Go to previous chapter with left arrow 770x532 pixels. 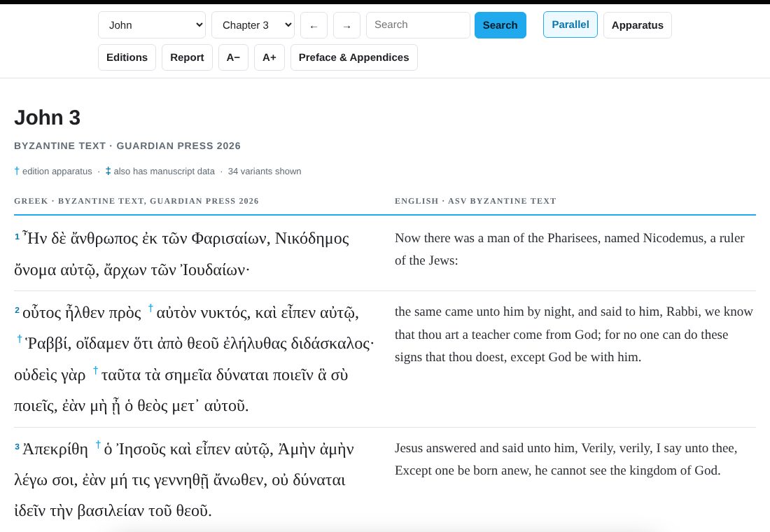(x=314, y=25)
